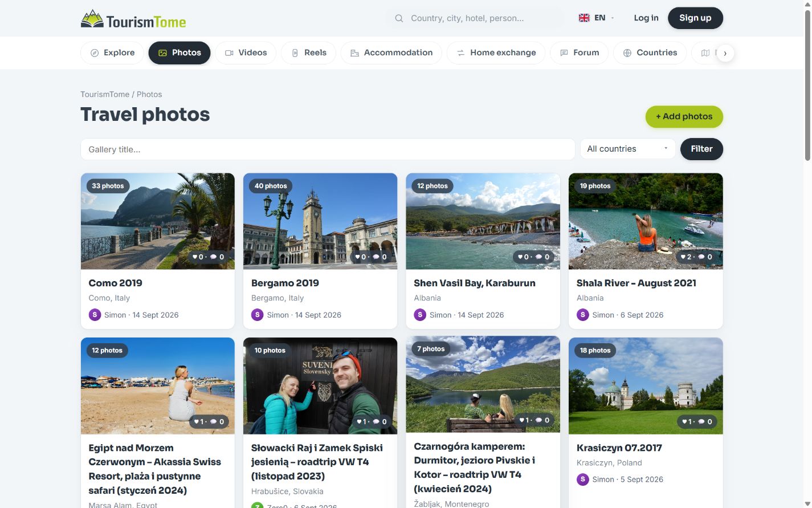Screen dimensions: 812x508
Task: Open Shen Vasil Bay, Karaburun title link
Action: click(x=475, y=283)
